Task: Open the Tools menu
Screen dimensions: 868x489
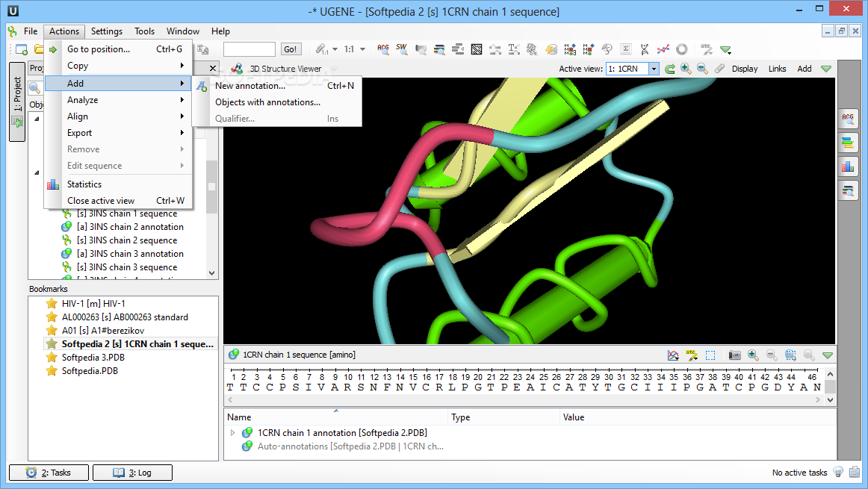Action: (x=144, y=31)
